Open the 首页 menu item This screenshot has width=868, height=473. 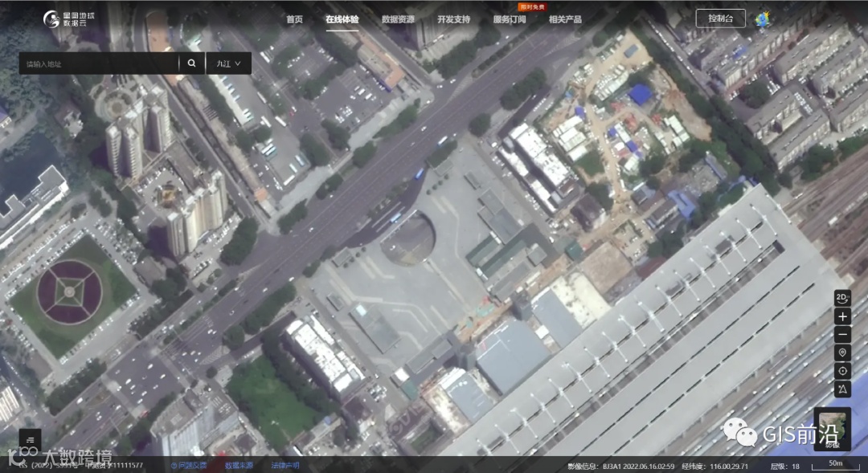[294, 19]
